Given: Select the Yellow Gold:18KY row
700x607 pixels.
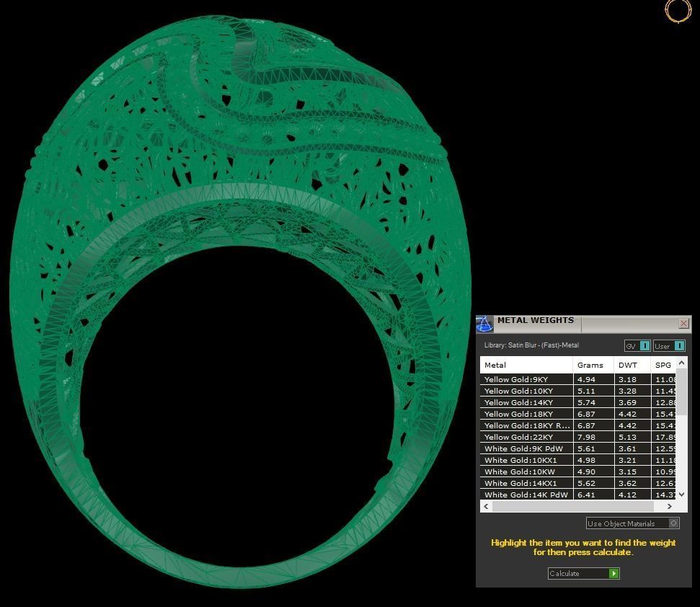Looking at the screenshot, I should 578,415.
